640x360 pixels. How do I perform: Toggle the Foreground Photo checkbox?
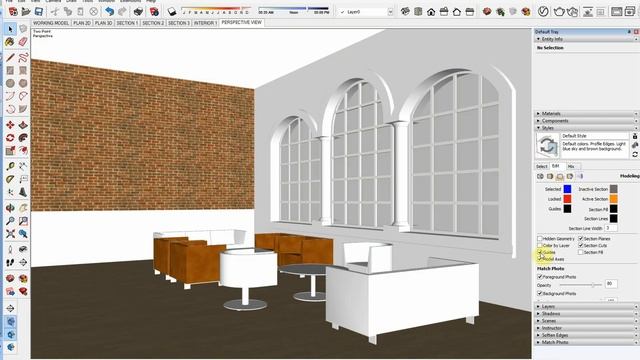pyautogui.click(x=540, y=277)
